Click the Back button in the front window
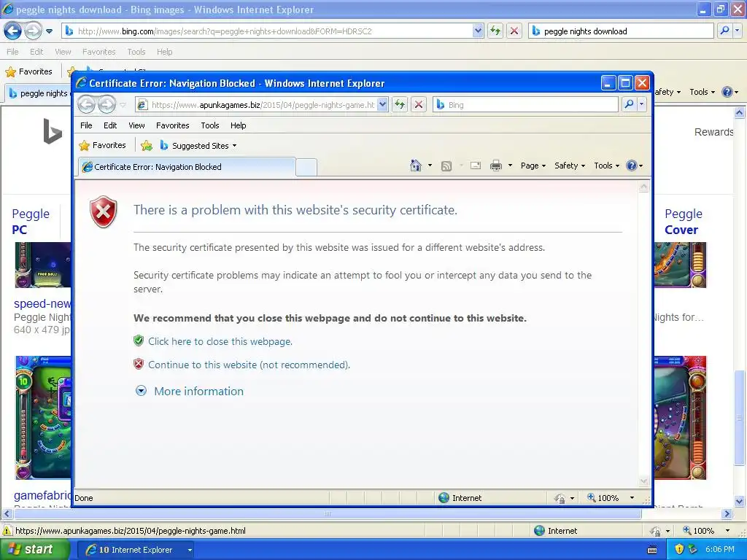 click(x=86, y=105)
